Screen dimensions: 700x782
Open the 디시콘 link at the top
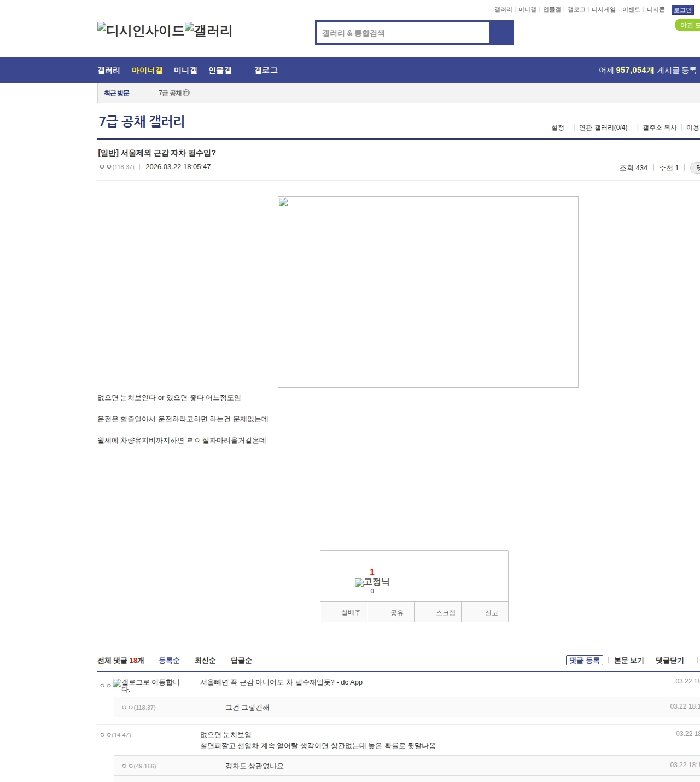pos(656,10)
